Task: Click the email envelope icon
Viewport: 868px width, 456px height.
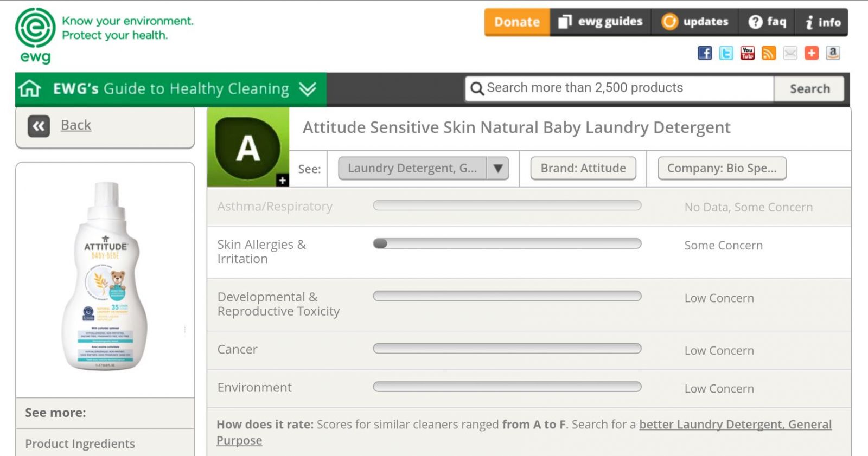Action: [x=790, y=53]
